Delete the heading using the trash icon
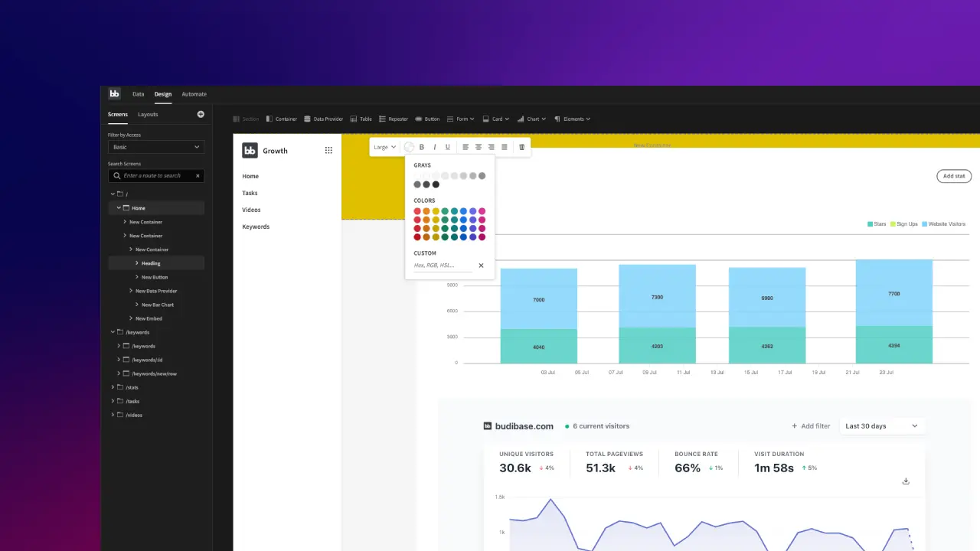 pos(522,147)
